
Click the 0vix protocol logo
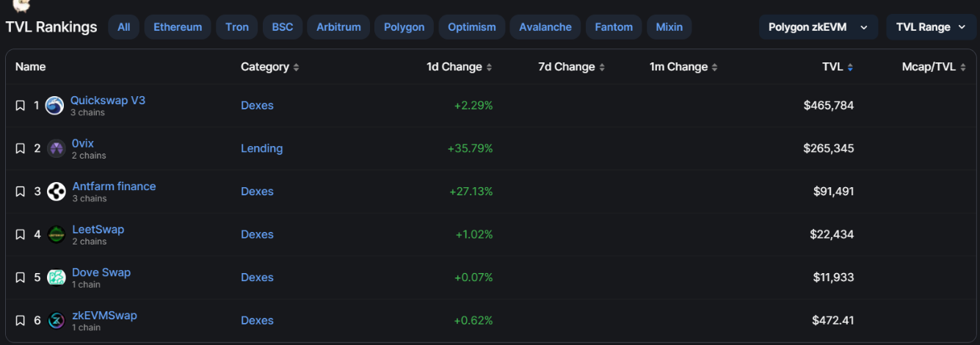57,148
